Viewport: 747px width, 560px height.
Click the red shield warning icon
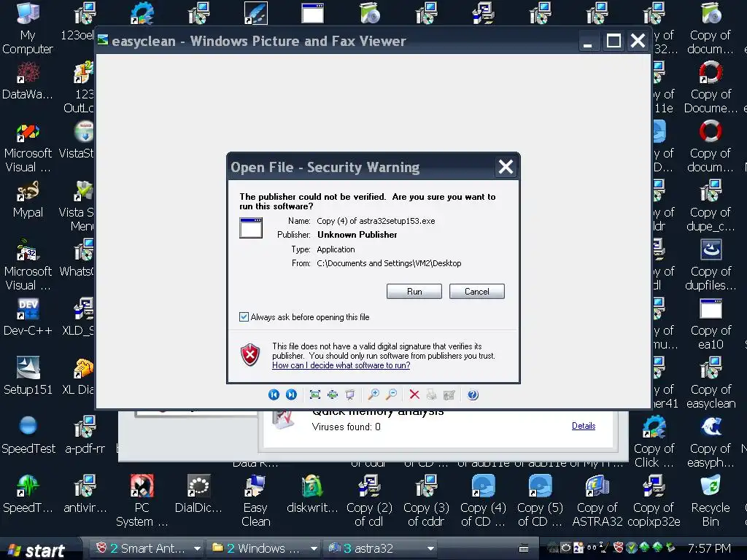[250, 355]
